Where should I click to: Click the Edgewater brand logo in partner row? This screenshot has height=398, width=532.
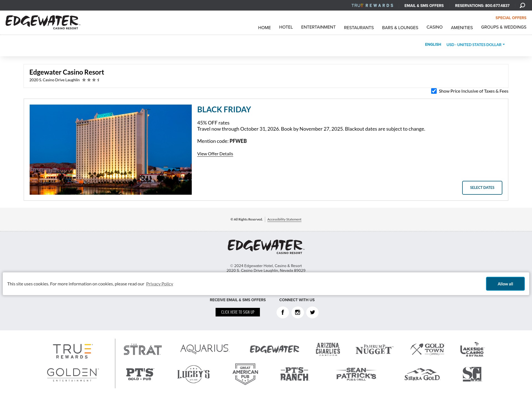(x=274, y=349)
